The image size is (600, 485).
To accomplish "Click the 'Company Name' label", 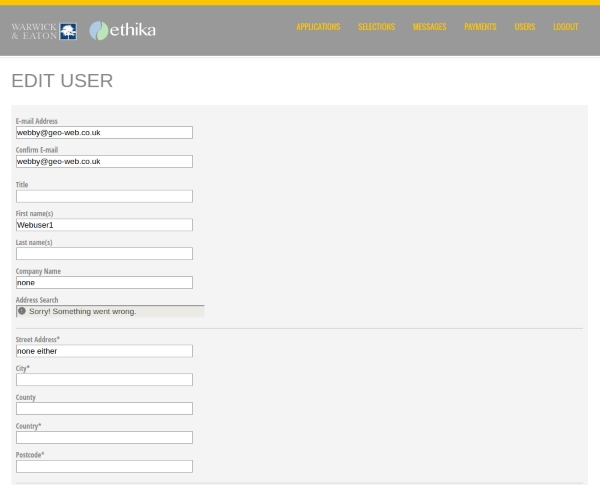I will coord(38,271).
